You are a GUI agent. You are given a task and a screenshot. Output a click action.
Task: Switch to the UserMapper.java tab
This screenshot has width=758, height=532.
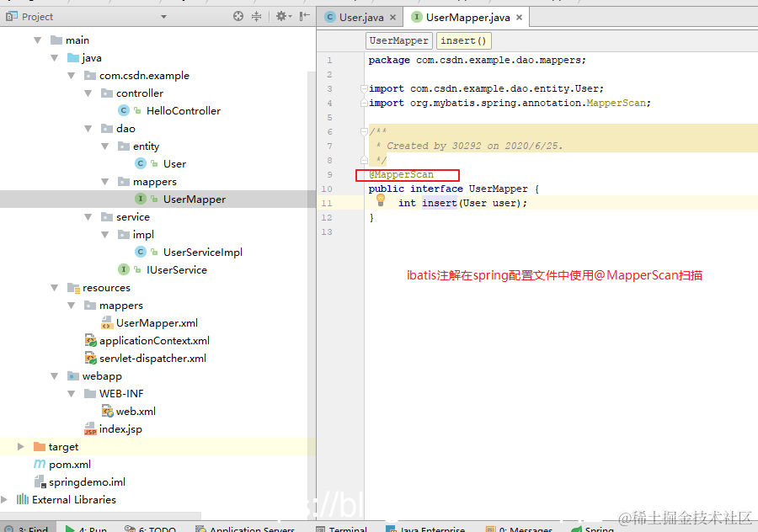[467, 18]
